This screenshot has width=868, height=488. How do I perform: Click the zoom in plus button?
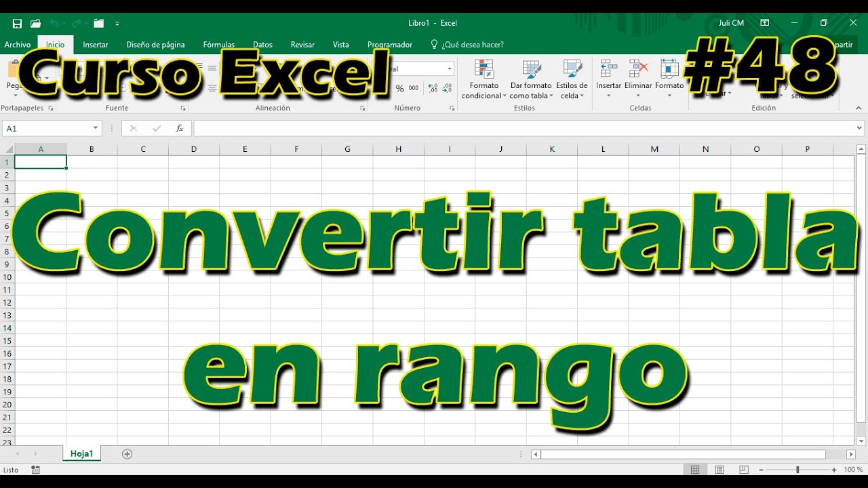coord(834,470)
